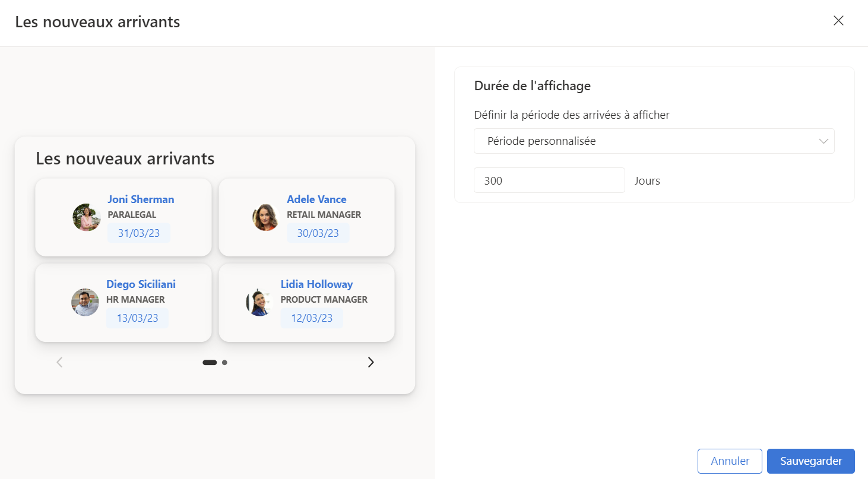
Task: Click the Jours unit label
Action: [647, 181]
